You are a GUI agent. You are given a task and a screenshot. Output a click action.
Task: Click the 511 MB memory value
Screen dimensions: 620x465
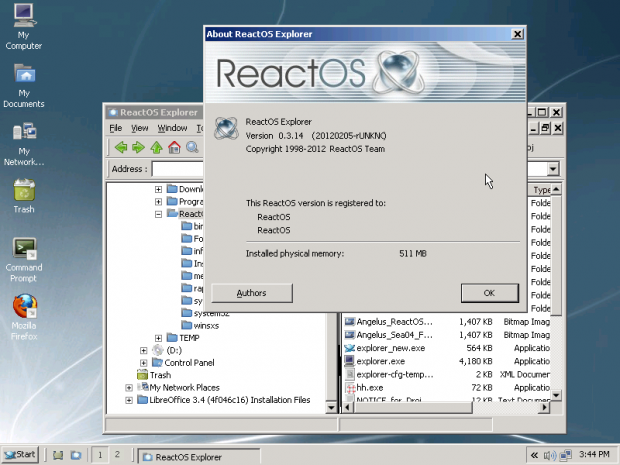(x=413, y=253)
